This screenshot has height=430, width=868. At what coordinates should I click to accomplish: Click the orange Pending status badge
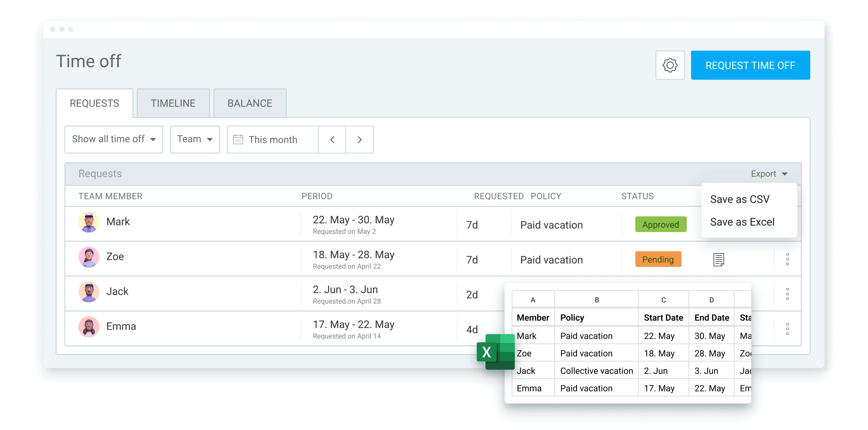coord(658,259)
